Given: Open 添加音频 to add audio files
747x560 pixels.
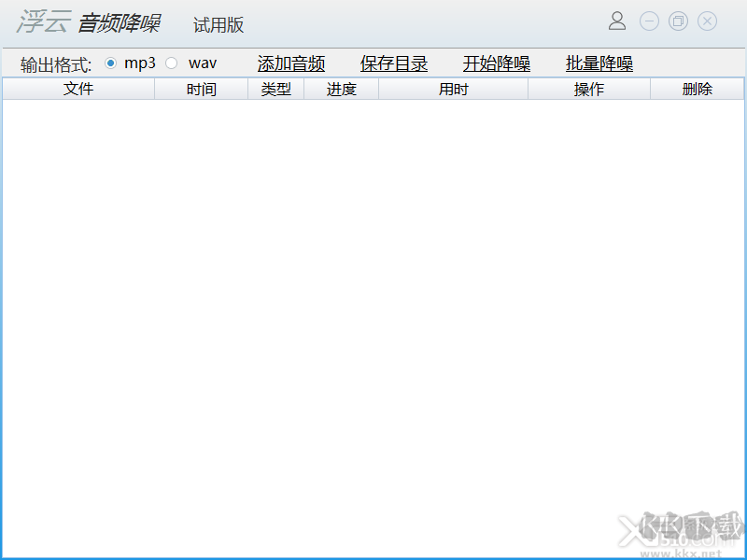Looking at the screenshot, I should point(290,63).
